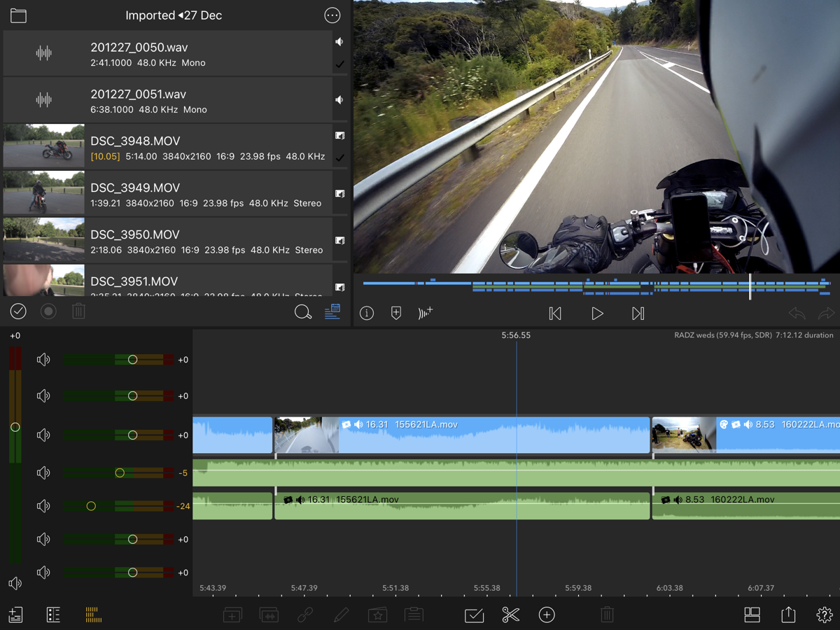Click the timeline delete trash icon
Viewport: 840px width, 630px height.
607,615
